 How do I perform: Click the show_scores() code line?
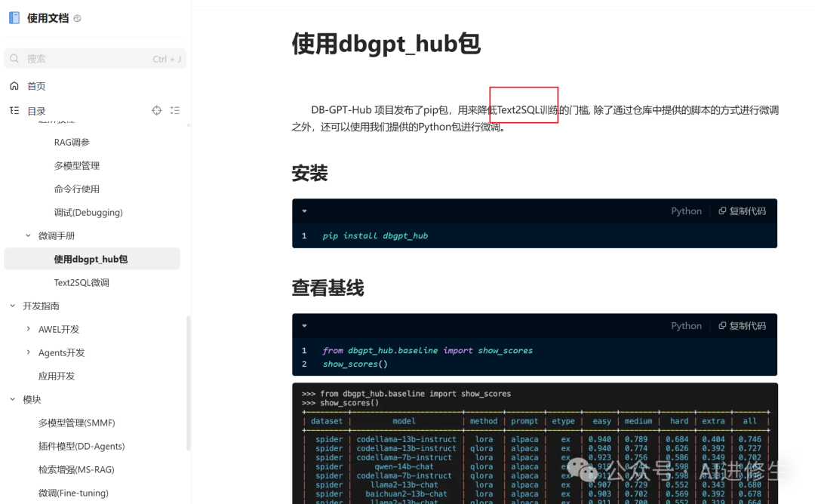355,364
